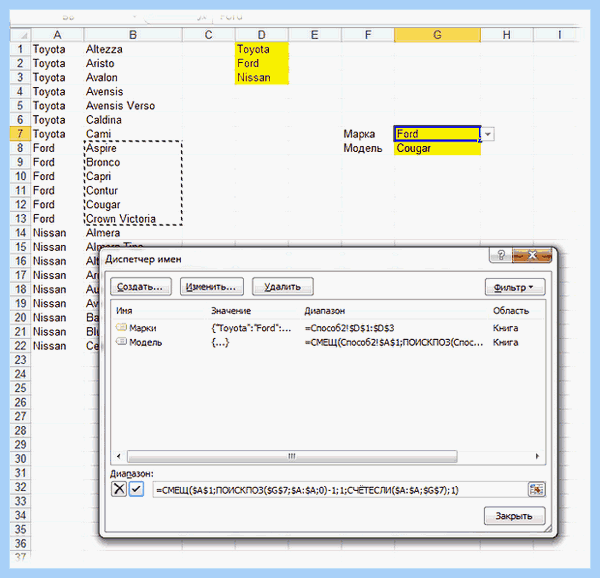Click the Изменить... button
Image resolution: width=600 pixels, height=578 pixels.
click(212, 287)
